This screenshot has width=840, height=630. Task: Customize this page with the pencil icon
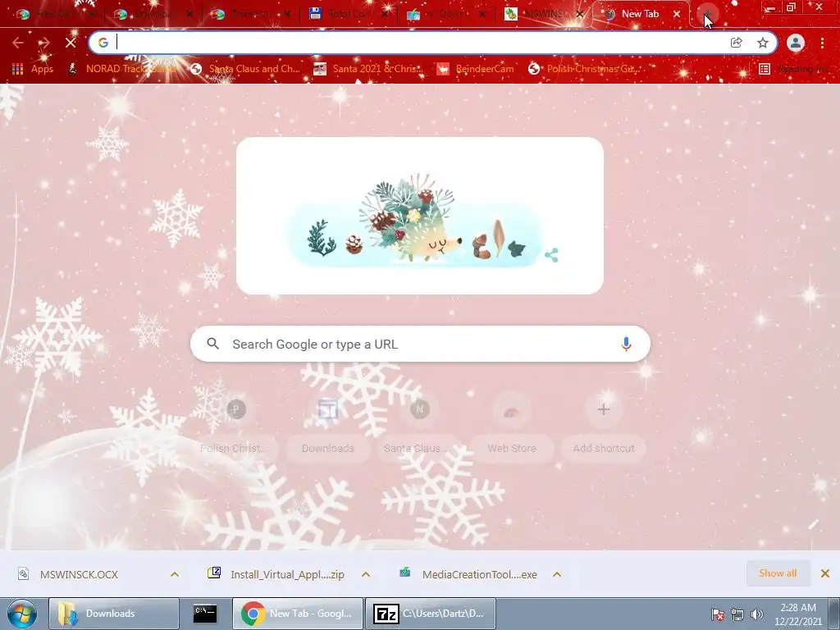(813, 524)
